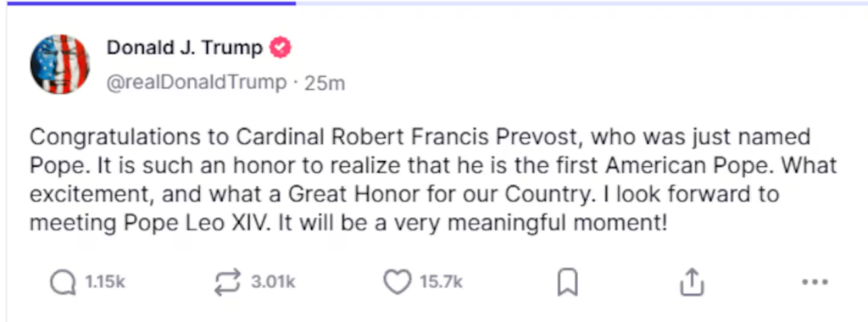Click the @realDonaldTrump handle
Screen dimensions: 868x322
[x=197, y=82]
